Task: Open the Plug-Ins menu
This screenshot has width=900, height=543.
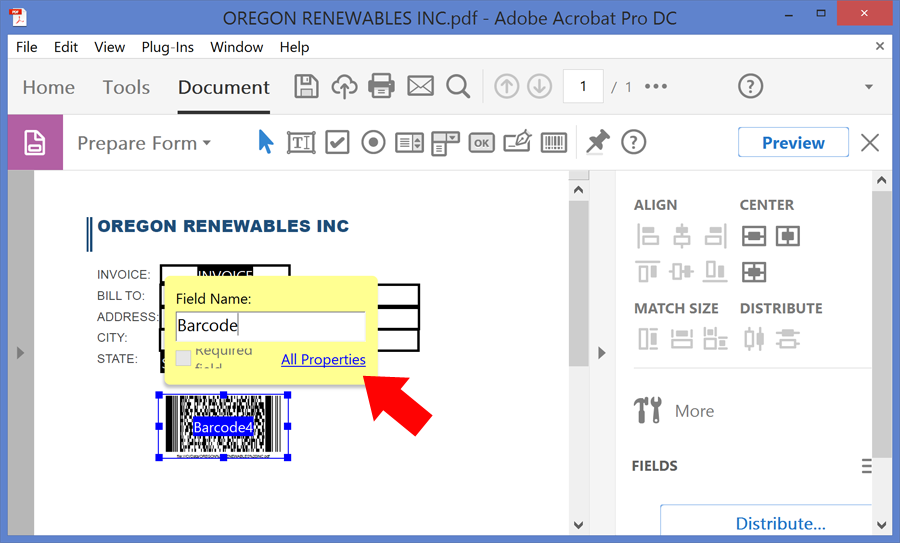Action: [x=168, y=47]
